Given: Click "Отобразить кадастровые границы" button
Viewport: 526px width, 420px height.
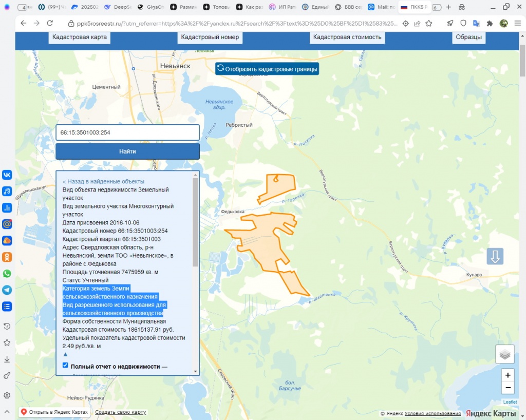Looking at the screenshot, I should [267, 69].
